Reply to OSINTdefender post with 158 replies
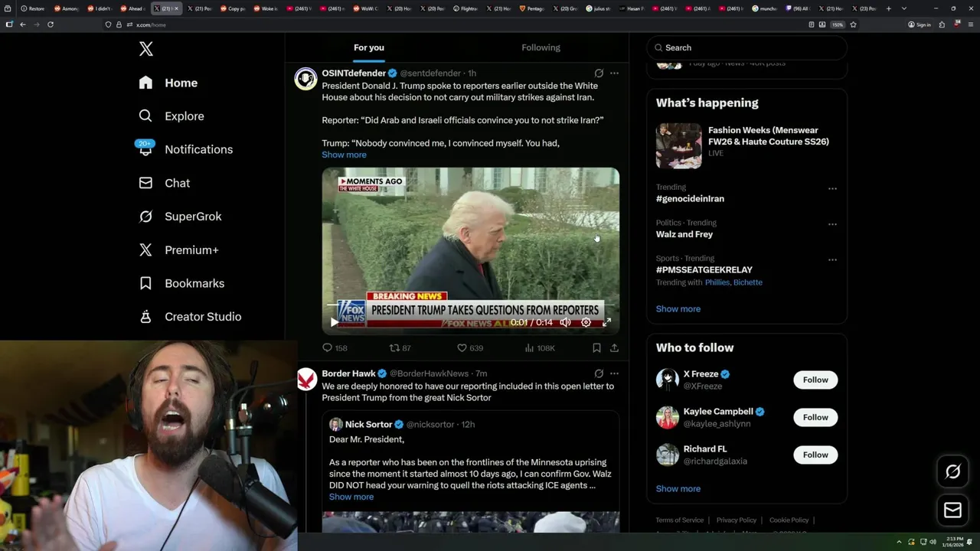The height and width of the screenshot is (551, 980). point(335,347)
